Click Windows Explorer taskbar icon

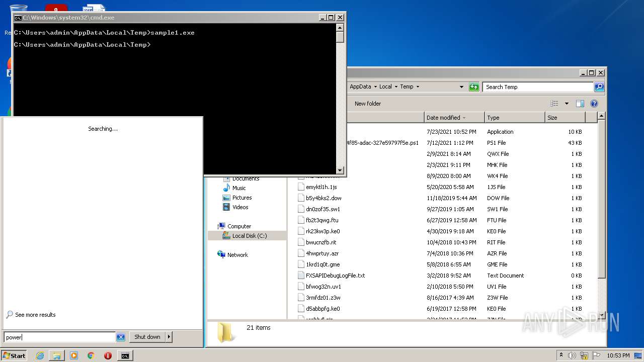57,355
